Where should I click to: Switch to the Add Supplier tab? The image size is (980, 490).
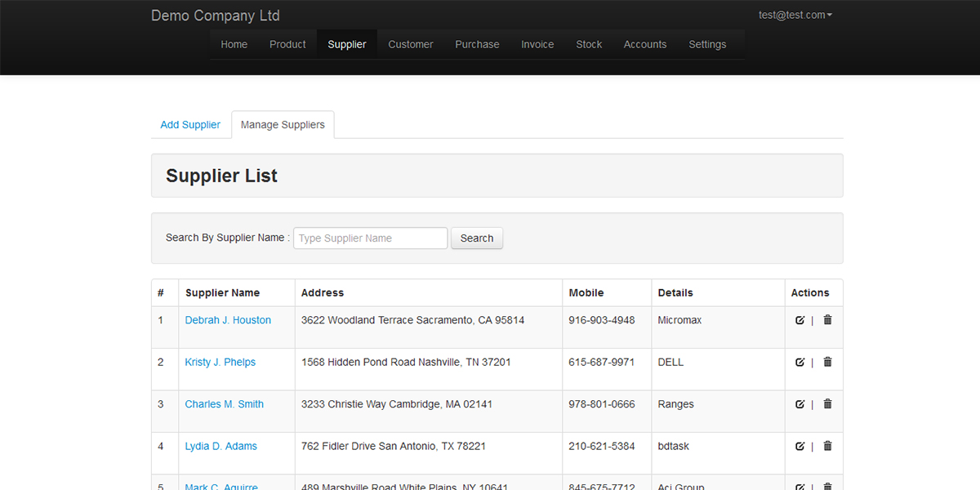190,124
